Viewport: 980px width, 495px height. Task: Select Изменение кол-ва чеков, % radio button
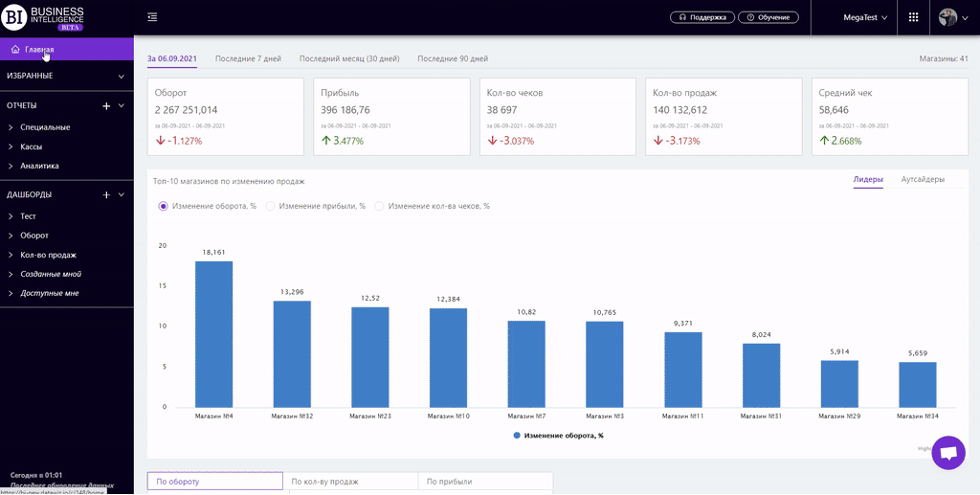point(379,206)
